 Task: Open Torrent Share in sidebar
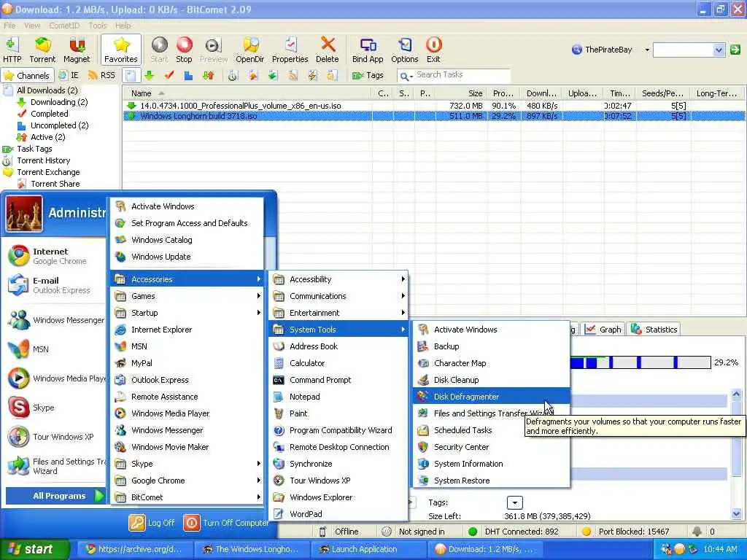pyautogui.click(x=55, y=184)
